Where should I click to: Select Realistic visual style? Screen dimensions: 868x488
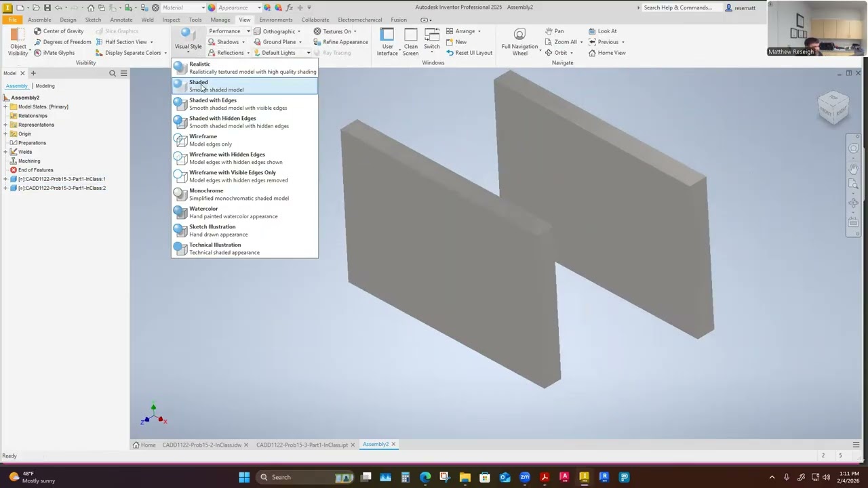click(x=244, y=68)
